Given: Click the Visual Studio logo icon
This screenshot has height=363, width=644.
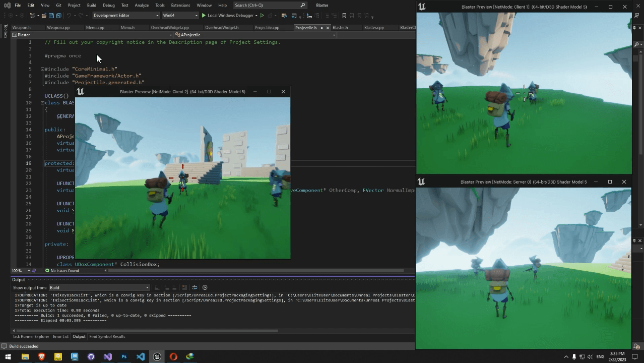Looking at the screenshot, I should [7, 5].
